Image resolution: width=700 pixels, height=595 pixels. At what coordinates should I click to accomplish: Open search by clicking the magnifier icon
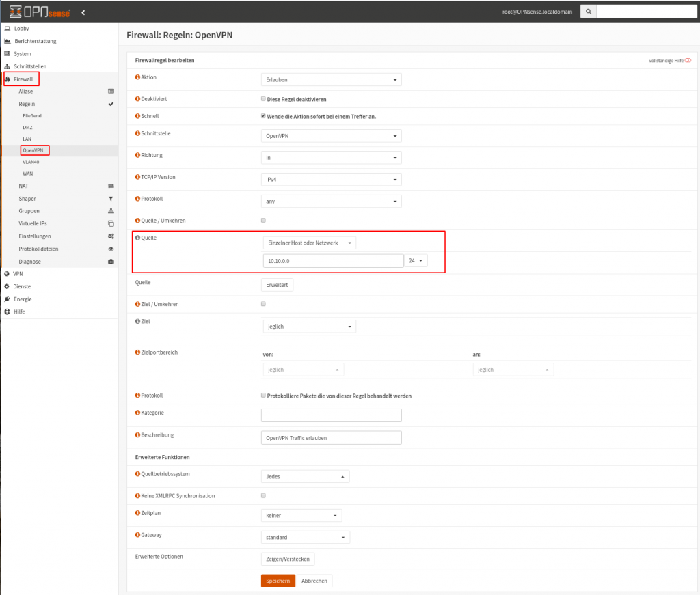(x=588, y=11)
